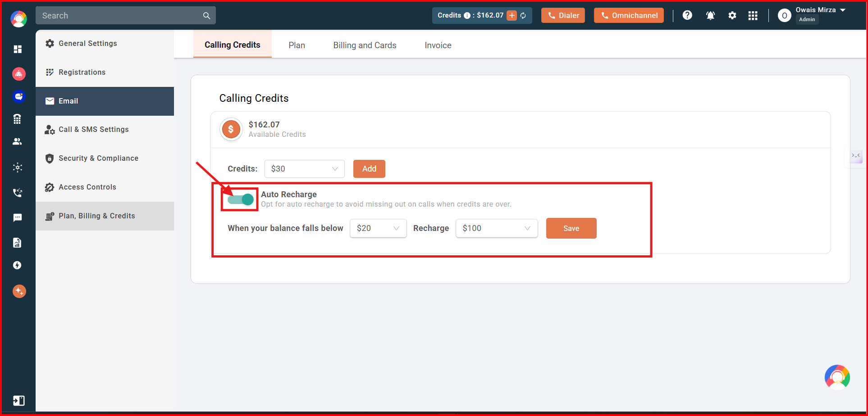Open the reports document icon in left rail
This screenshot has height=416, width=868.
[17, 243]
